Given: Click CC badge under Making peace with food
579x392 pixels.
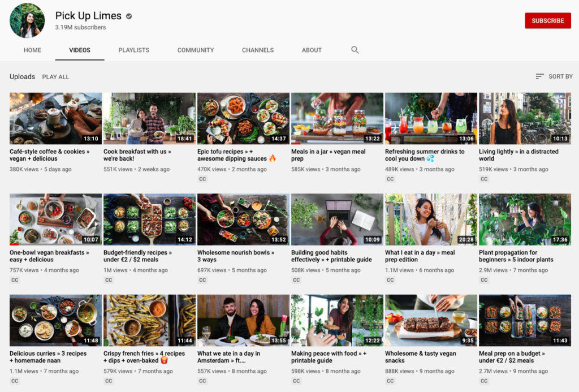Looking at the screenshot, I should pyautogui.click(x=296, y=381).
